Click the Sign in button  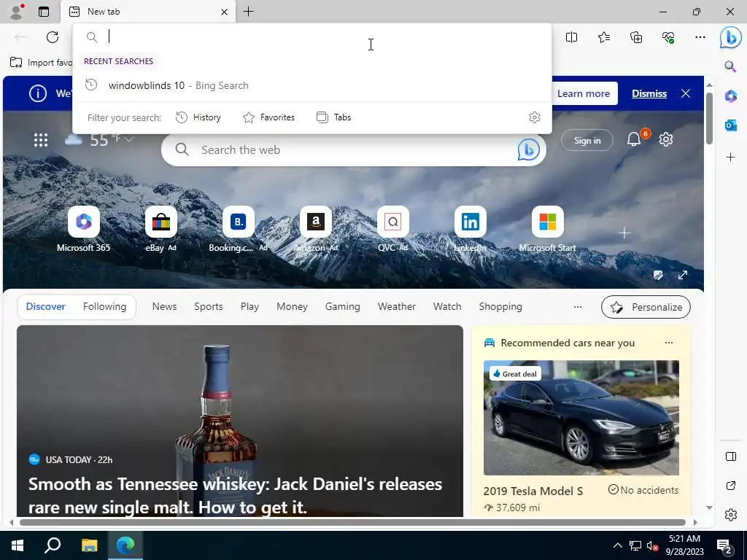tap(587, 140)
